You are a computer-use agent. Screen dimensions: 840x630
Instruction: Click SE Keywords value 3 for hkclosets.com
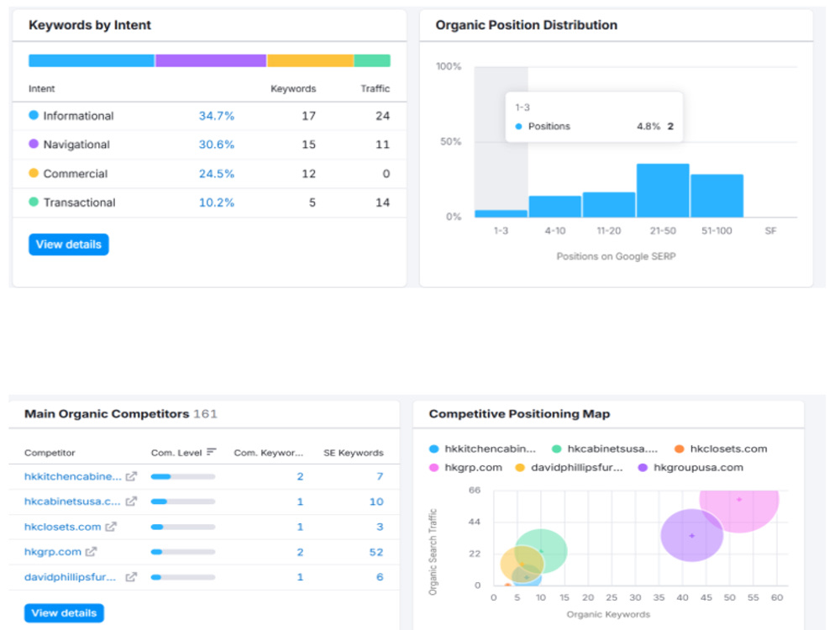click(380, 527)
